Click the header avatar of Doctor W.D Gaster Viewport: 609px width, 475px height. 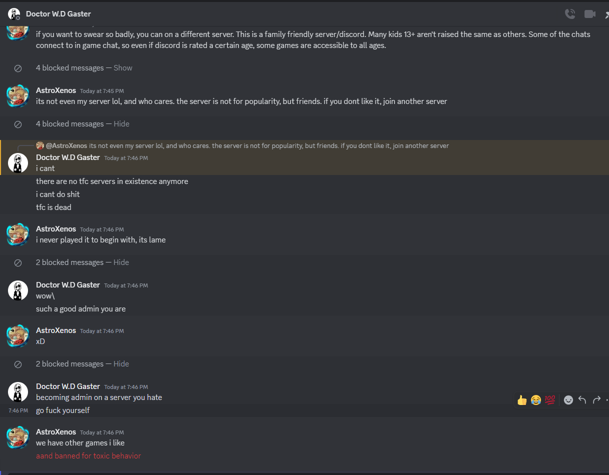click(14, 14)
